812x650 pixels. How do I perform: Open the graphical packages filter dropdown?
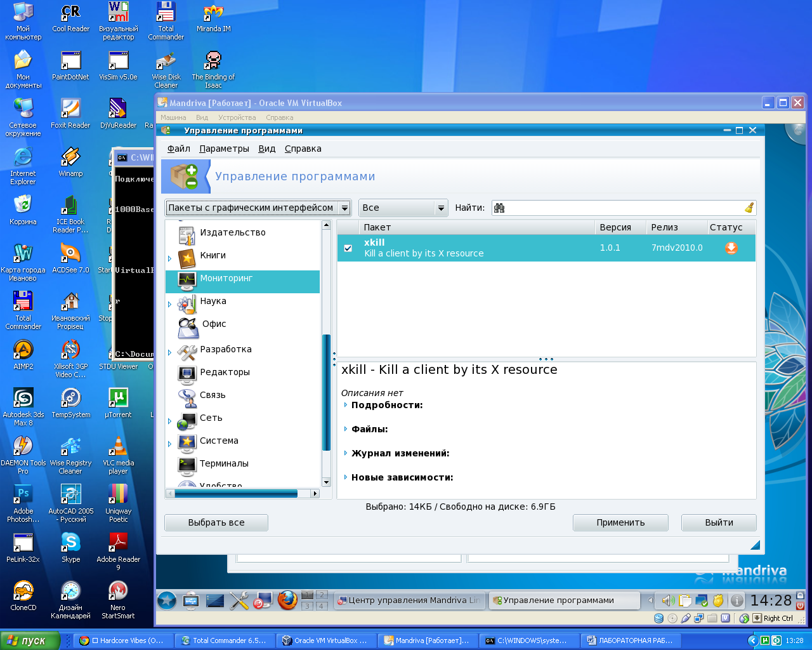258,208
